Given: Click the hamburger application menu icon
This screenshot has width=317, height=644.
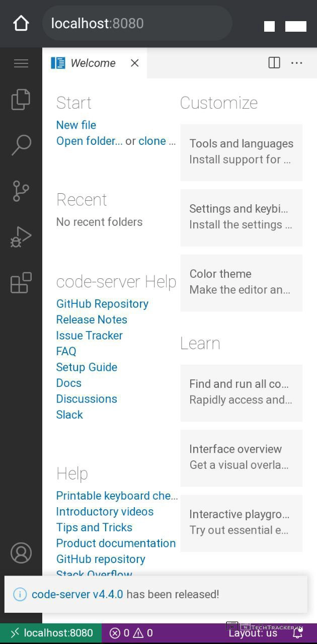Looking at the screenshot, I should point(21,63).
